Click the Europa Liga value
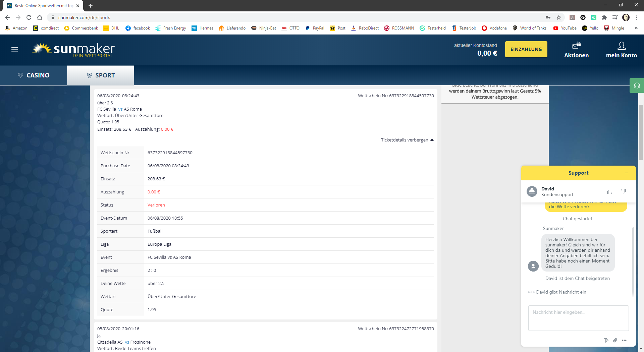644x352 pixels. tap(159, 244)
